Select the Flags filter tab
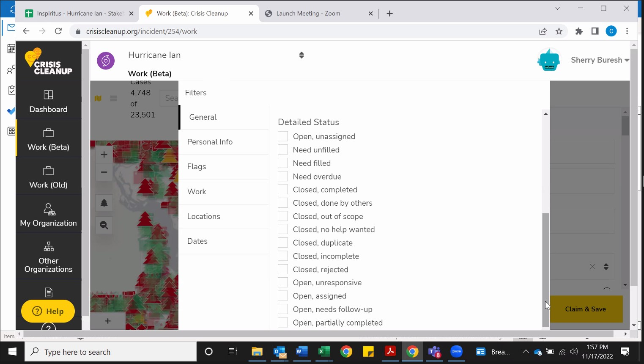This screenshot has height=364, width=644. click(x=224, y=167)
